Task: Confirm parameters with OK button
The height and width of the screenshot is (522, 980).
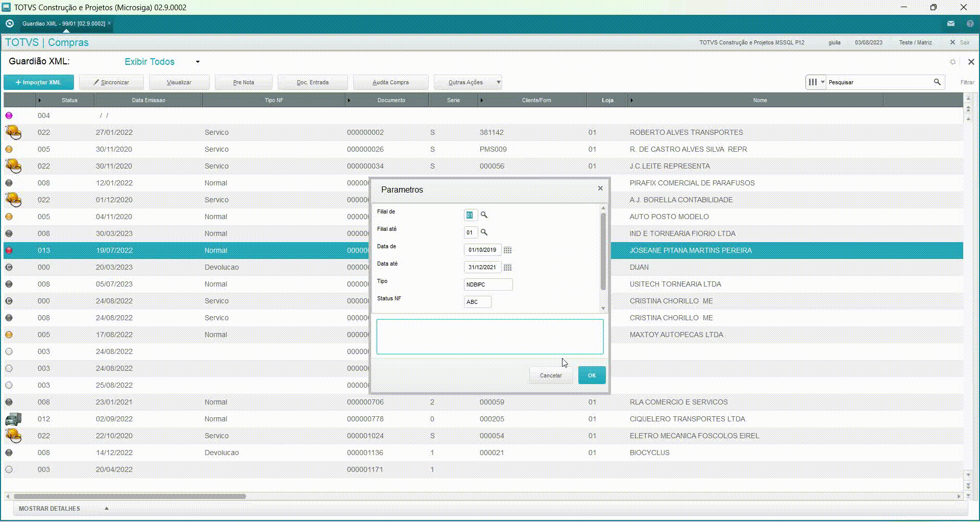Action: (x=592, y=375)
